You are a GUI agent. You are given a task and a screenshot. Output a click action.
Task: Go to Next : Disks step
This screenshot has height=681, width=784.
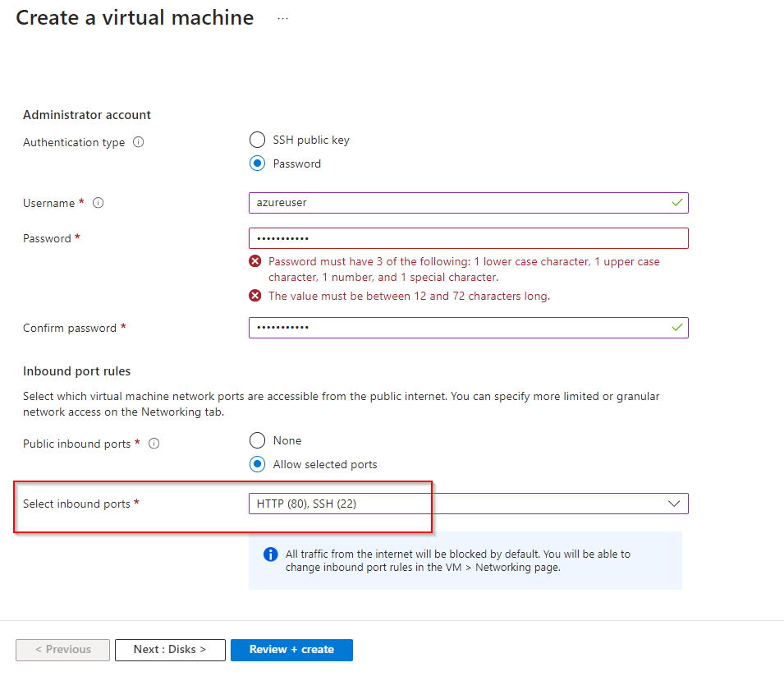coord(169,650)
